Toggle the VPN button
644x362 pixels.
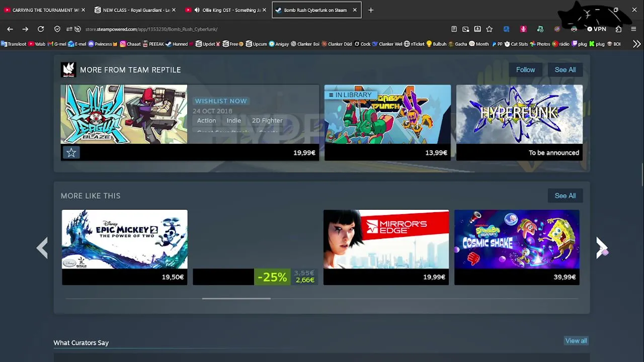(596, 29)
